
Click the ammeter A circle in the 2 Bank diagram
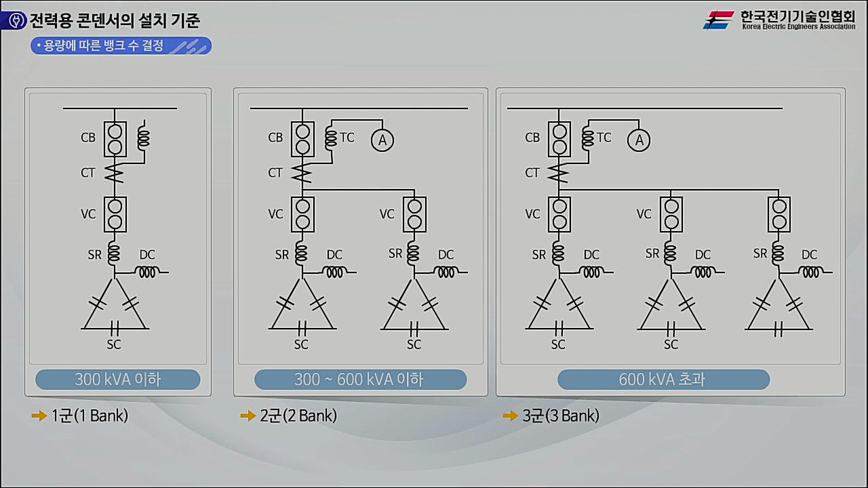[382, 140]
